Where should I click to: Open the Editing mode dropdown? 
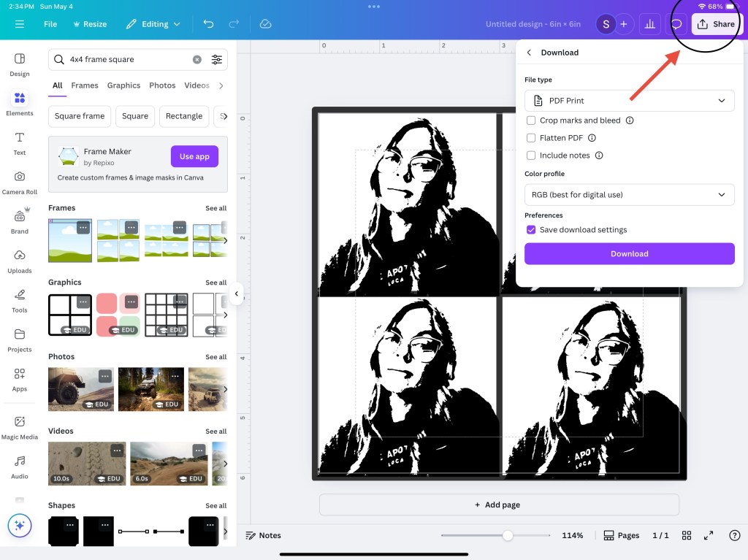point(153,24)
